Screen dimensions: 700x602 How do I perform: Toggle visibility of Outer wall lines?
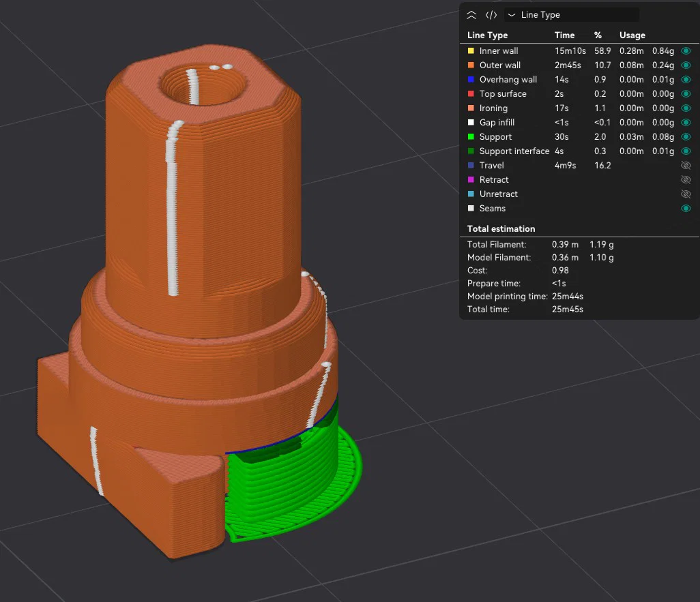click(686, 65)
